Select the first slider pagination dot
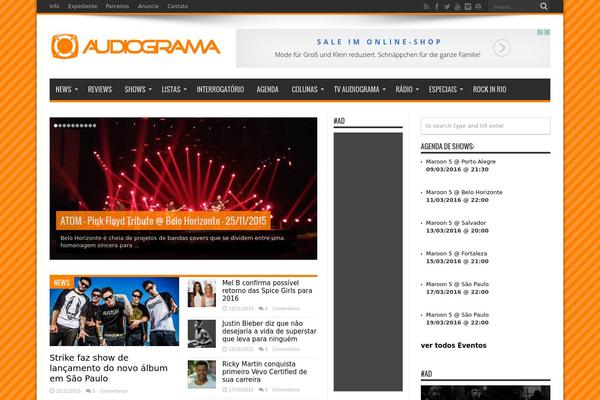 [x=56, y=126]
